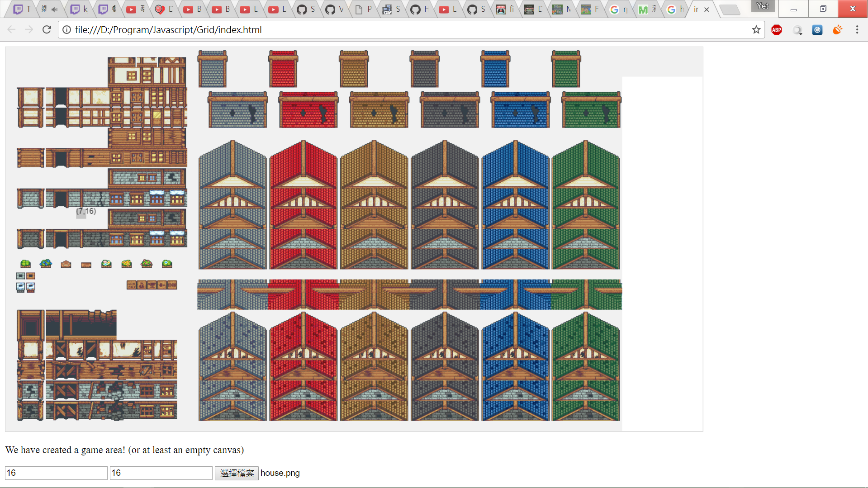Open the orange extension icon
This screenshot has height=488, width=868.
(x=837, y=30)
